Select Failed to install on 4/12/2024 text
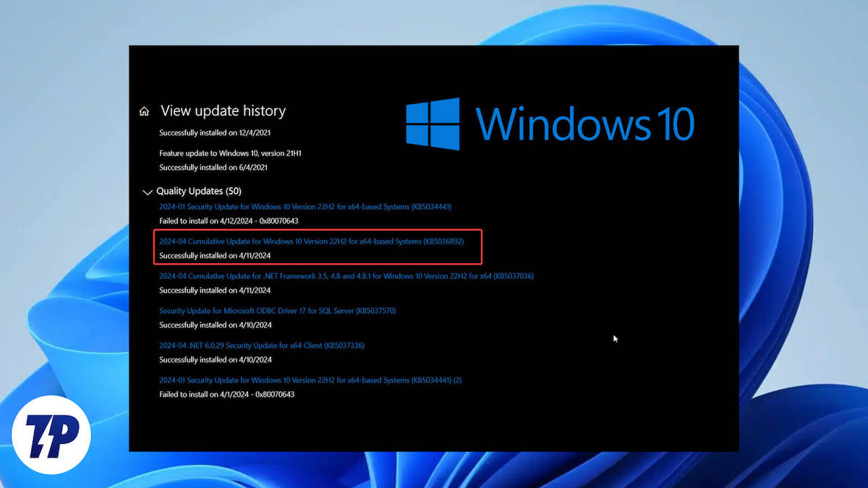 [x=229, y=221]
